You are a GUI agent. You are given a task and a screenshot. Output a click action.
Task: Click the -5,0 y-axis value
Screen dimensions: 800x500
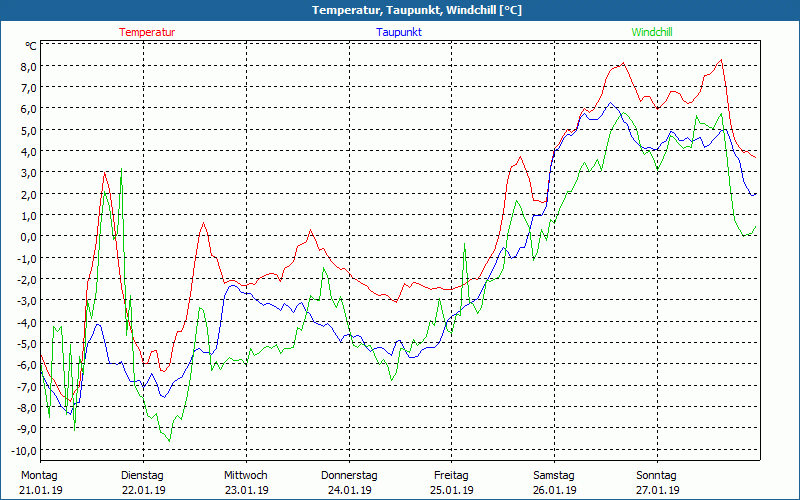27,343
